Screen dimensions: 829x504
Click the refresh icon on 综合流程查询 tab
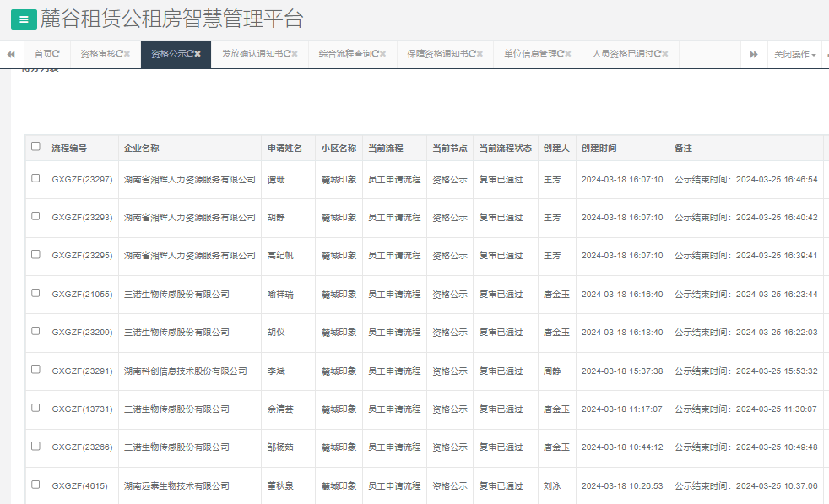pos(375,54)
